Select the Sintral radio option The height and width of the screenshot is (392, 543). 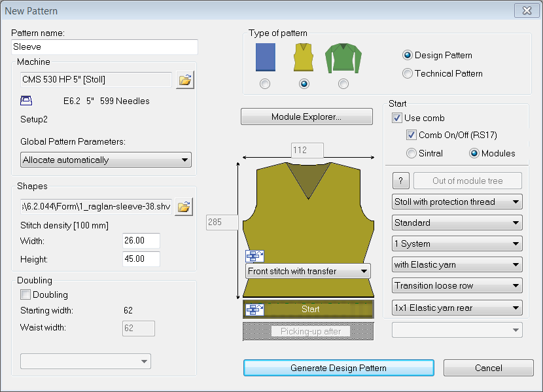click(x=412, y=154)
